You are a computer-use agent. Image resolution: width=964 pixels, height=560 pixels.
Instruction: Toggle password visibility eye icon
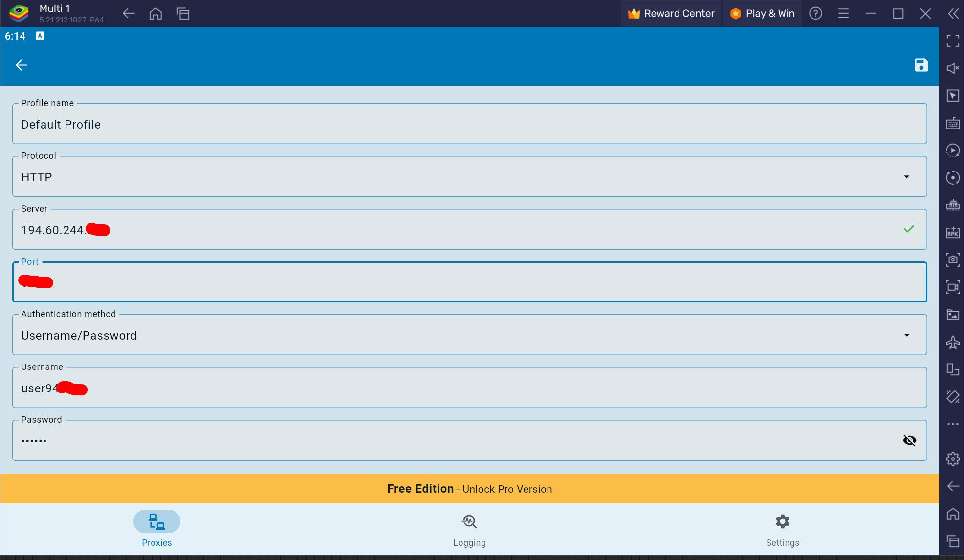[909, 440]
